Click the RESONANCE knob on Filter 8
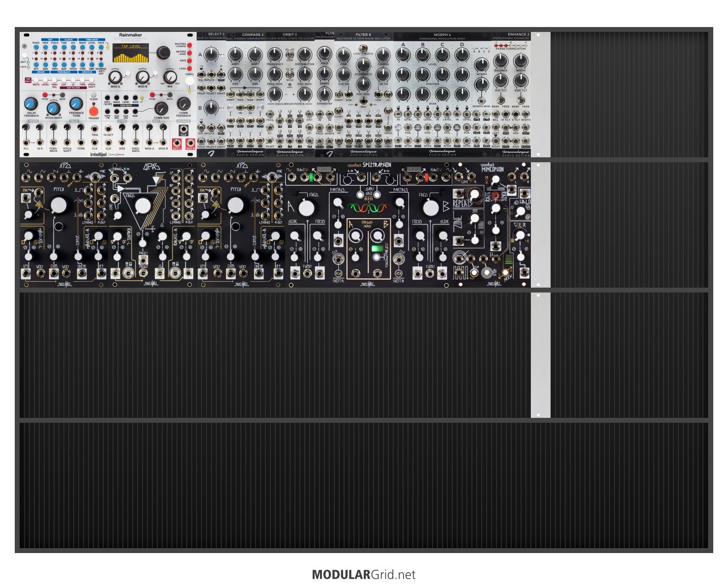 [363, 64]
